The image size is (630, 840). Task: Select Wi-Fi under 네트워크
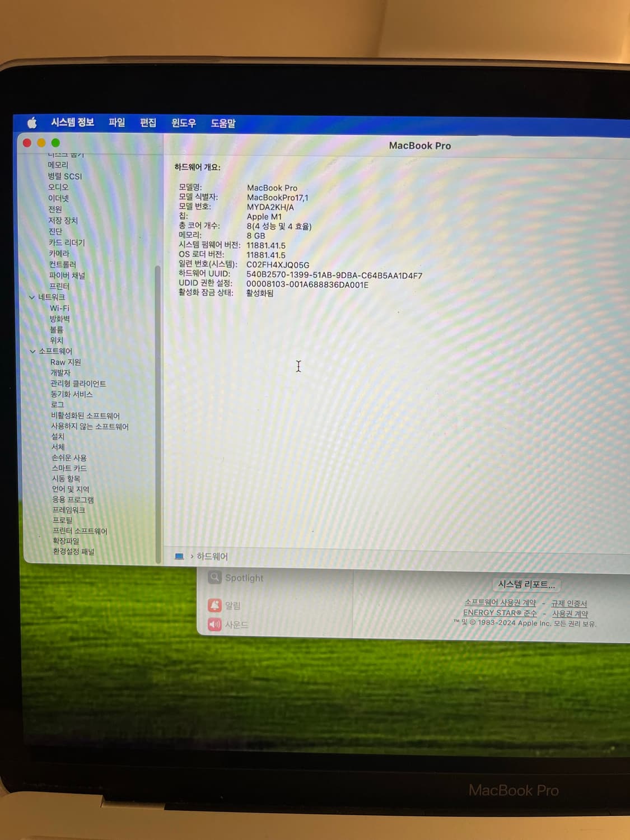pos(59,308)
